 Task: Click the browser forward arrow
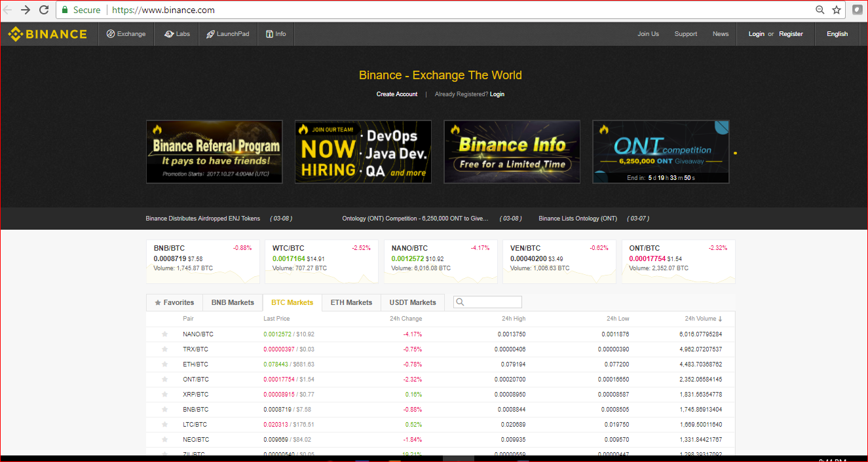coord(26,10)
